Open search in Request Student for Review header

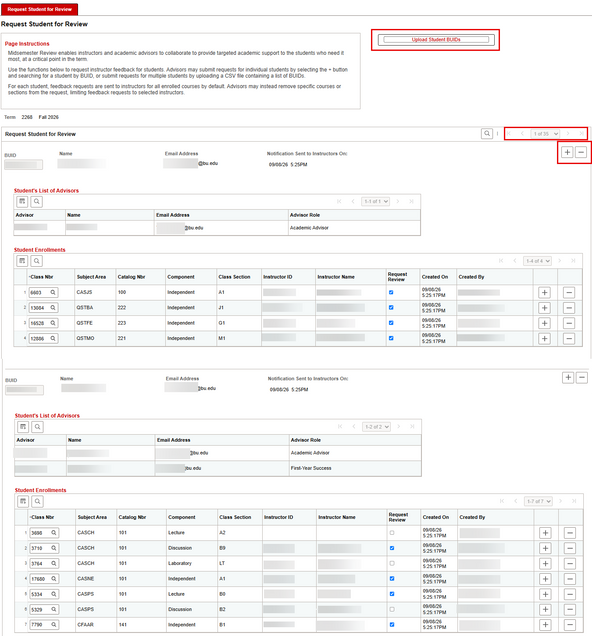click(487, 133)
